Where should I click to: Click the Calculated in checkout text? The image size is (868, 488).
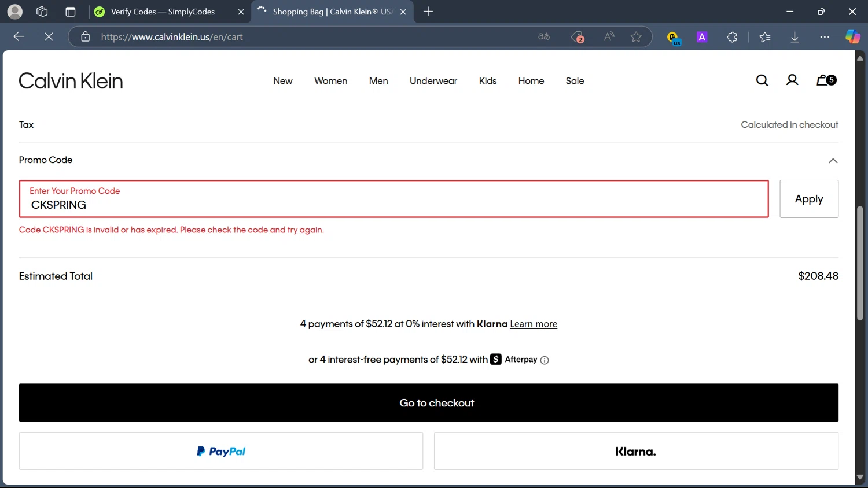tap(789, 125)
